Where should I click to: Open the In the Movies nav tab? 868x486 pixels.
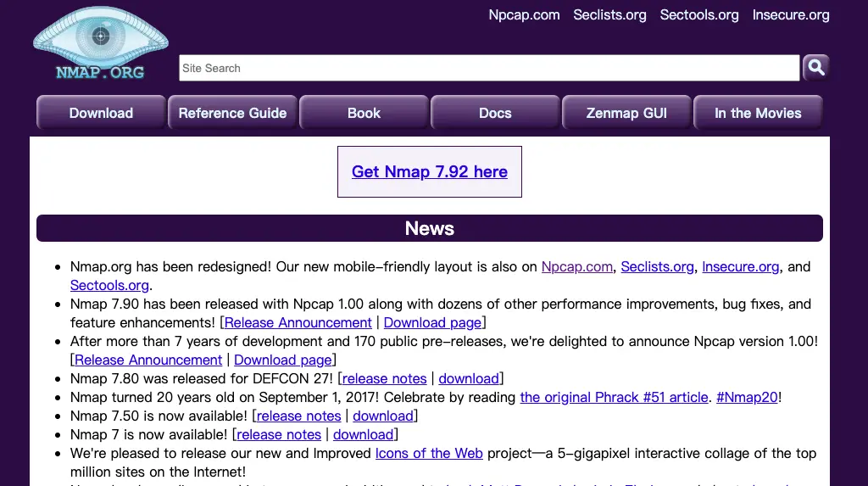tap(758, 113)
